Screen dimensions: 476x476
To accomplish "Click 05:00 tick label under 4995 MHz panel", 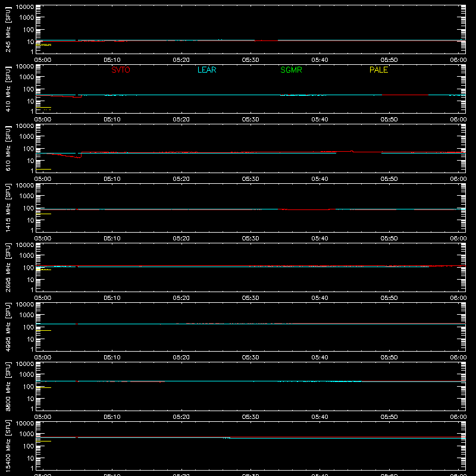I will tap(43, 358).
